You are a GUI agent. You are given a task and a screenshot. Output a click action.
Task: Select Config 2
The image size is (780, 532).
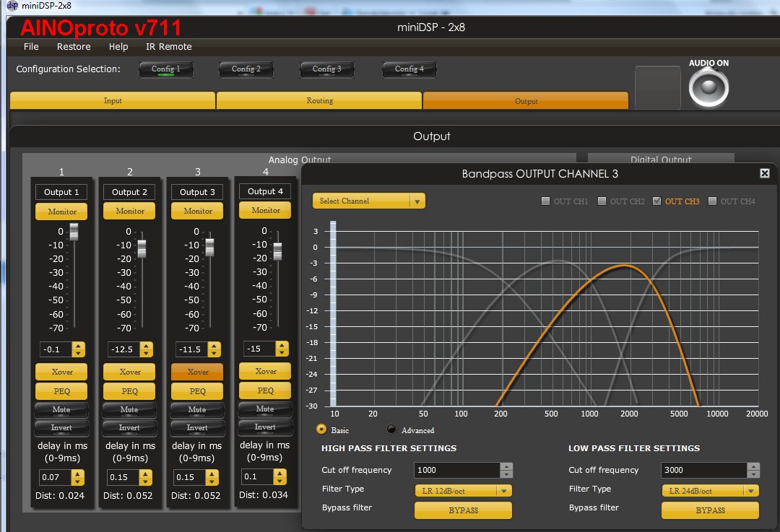[246, 69]
